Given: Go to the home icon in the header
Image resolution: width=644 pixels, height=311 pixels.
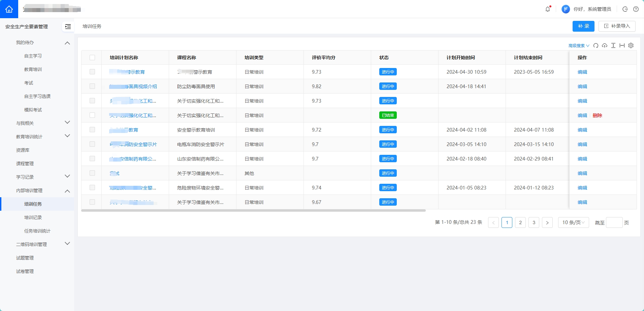Looking at the screenshot, I should pyautogui.click(x=9, y=9).
